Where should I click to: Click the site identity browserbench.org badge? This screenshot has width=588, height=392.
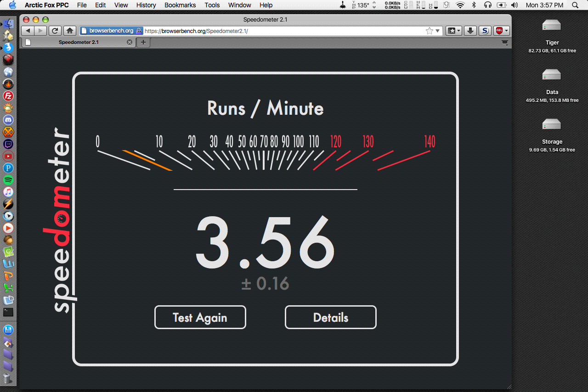click(x=111, y=31)
